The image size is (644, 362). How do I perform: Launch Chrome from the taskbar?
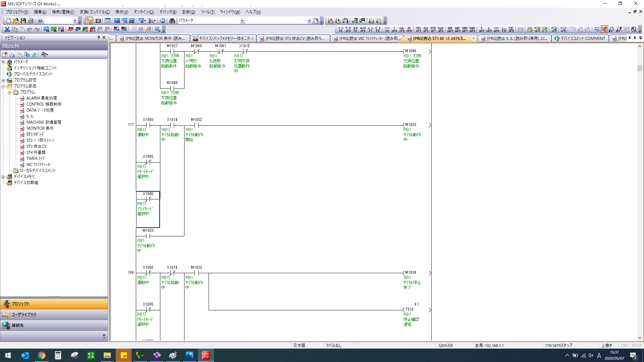(42, 355)
